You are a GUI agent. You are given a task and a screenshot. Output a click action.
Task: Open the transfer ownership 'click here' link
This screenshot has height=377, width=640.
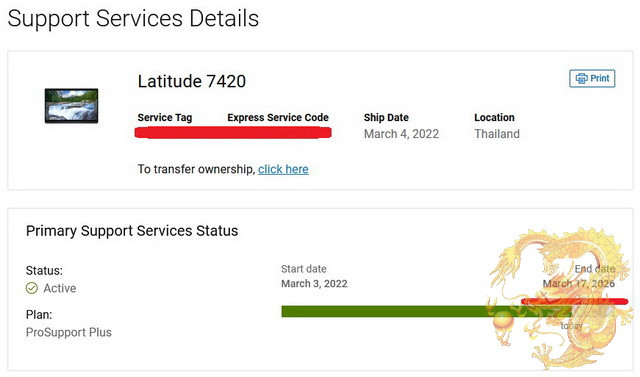click(283, 169)
